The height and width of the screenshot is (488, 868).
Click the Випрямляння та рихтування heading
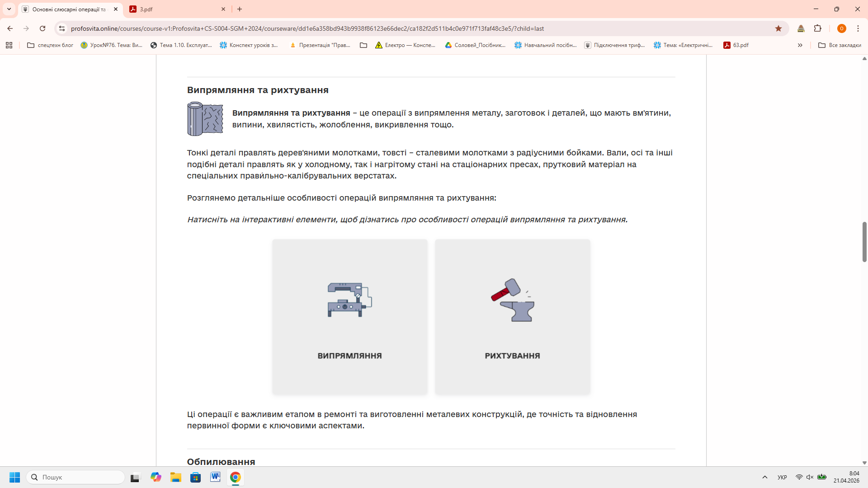pos(258,90)
